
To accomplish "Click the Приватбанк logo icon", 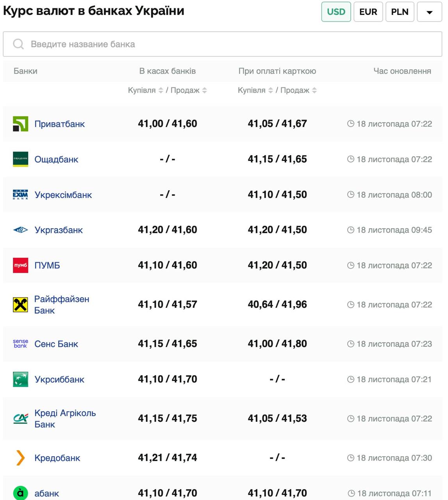I will pos(20,124).
